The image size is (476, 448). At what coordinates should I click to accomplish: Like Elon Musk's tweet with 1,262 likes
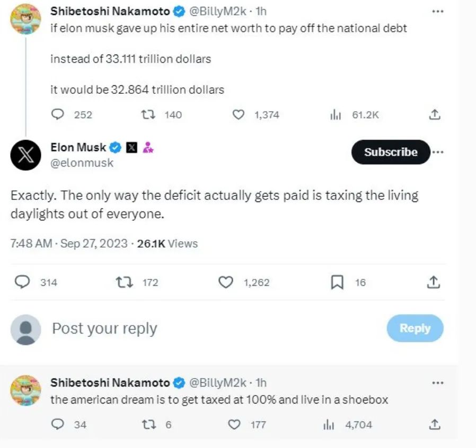[x=226, y=283]
